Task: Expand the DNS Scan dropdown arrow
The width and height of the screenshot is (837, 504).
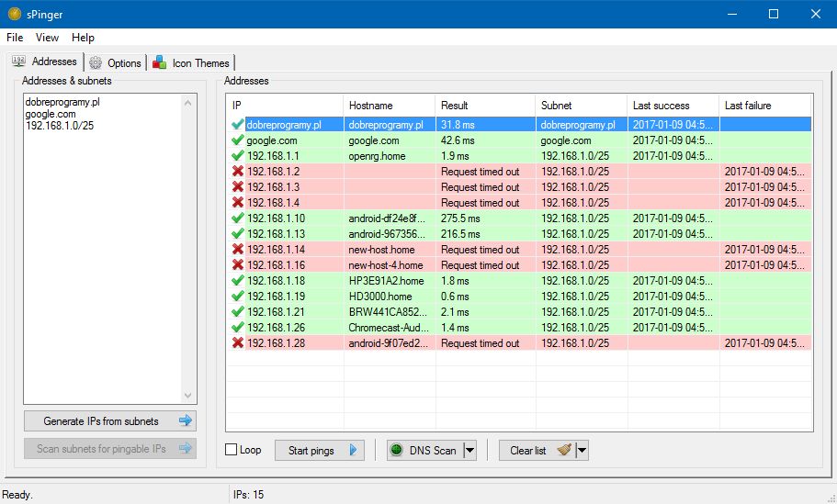Action: pyautogui.click(x=469, y=451)
